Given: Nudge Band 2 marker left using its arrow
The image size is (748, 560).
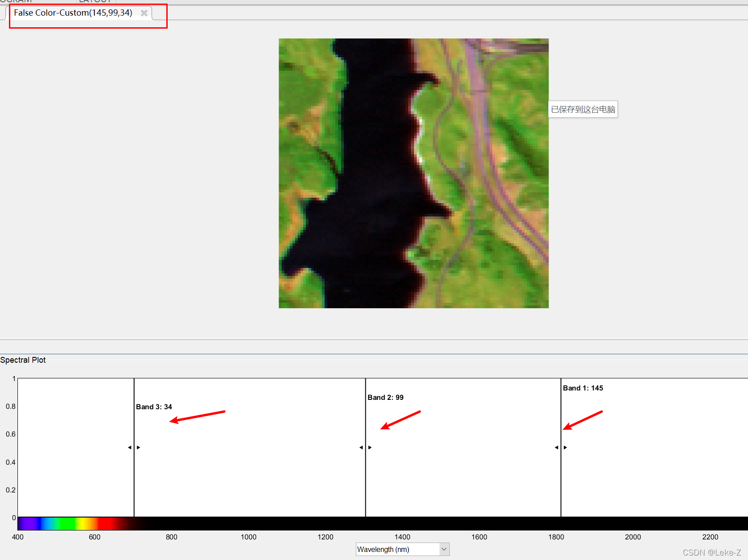Looking at the screenshot, I should coord(361,447).
